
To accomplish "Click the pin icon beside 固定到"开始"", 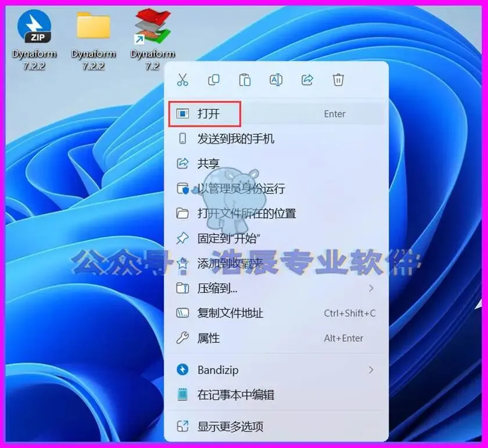I will click(x=182, y=238).
